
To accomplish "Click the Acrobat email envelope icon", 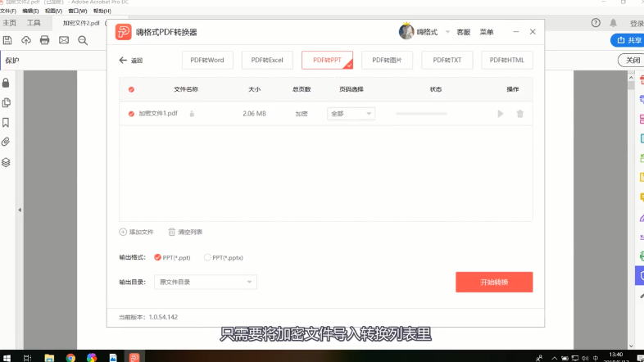I will coord(64,40).
